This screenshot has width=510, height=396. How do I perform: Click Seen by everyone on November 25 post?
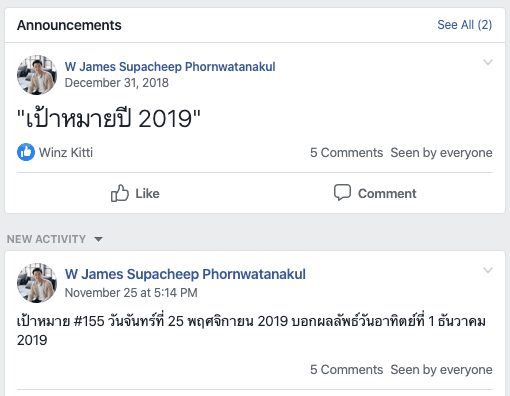(x=441, y=370)
